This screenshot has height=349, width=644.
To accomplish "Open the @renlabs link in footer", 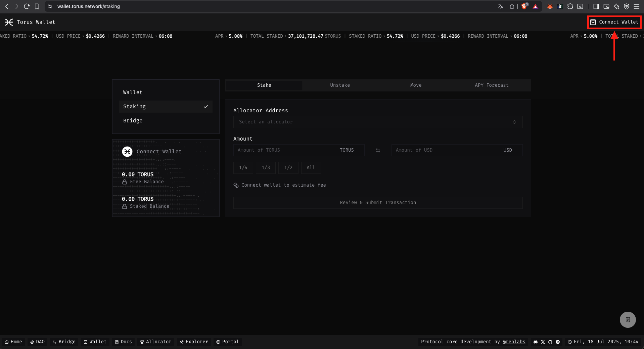I will pos(513,342).
